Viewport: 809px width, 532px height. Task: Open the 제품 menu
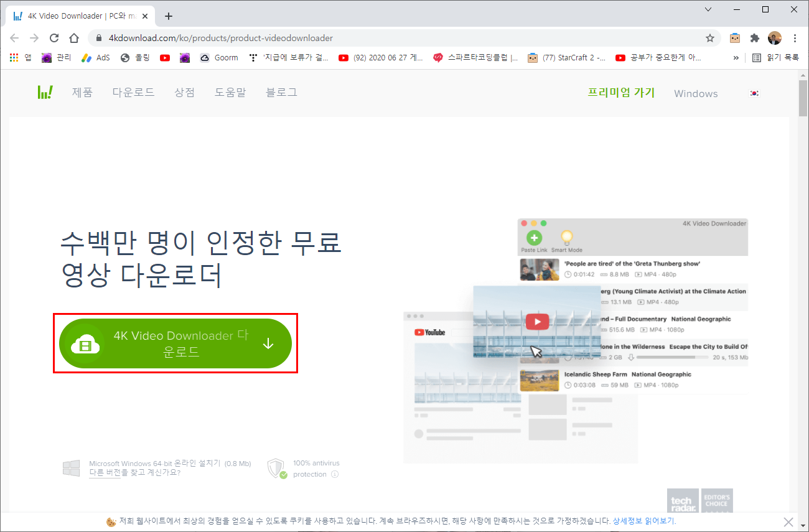point(82,92)
